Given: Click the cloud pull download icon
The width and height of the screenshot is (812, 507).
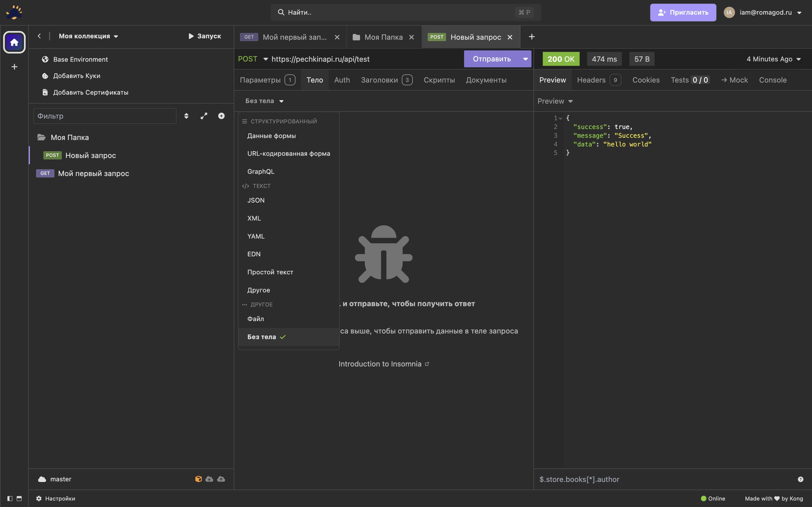Looking at the screenshot, I should point(209,479).
